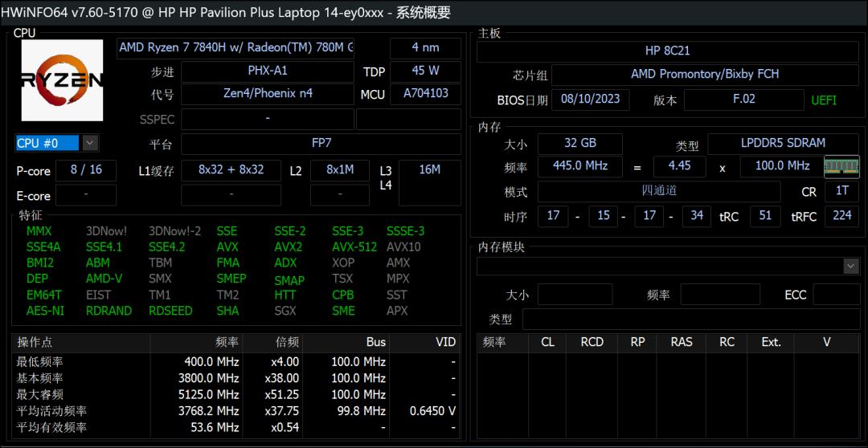
Task: Click the memory module chip icon
Action: tap(841, 166)
